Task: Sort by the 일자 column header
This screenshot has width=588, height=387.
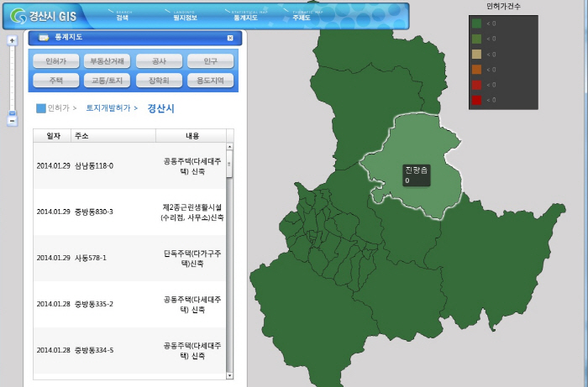Action: coord(52,136)
